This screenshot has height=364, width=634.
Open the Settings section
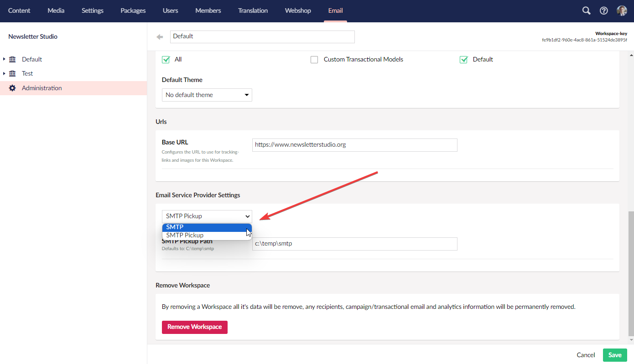click(93, 10)
